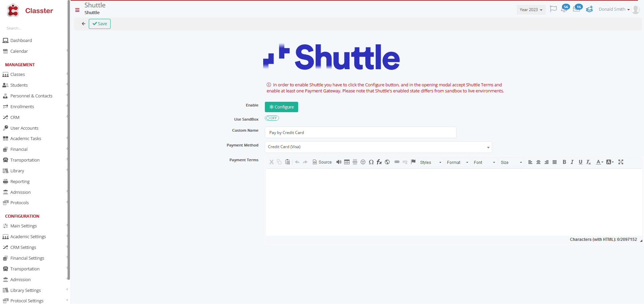The width and height of the screenshot is (644, 304).
Task: Undo the last edit in Payment Terms
Action: pos(297,162)
